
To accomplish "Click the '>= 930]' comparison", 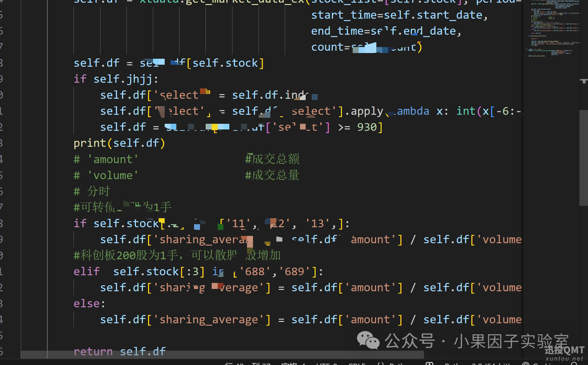I will [x=360, y=127].
